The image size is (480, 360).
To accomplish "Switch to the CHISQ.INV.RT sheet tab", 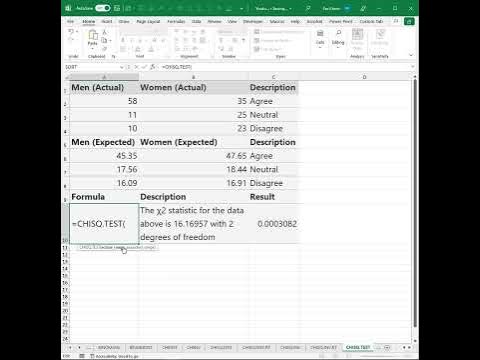I will tap(323, 347).
